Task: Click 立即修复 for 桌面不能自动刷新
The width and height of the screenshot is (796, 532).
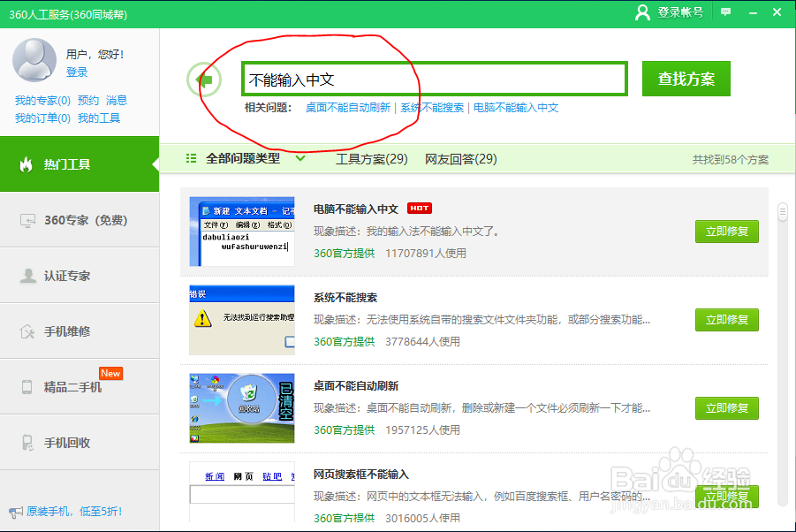Action: [726, 408]
